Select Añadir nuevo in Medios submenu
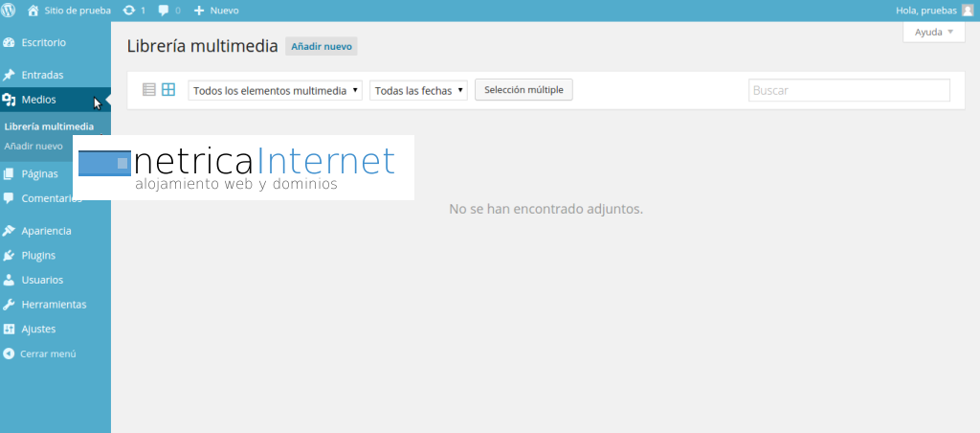Screen dimensions: 980x433 (x=33, y=147)
